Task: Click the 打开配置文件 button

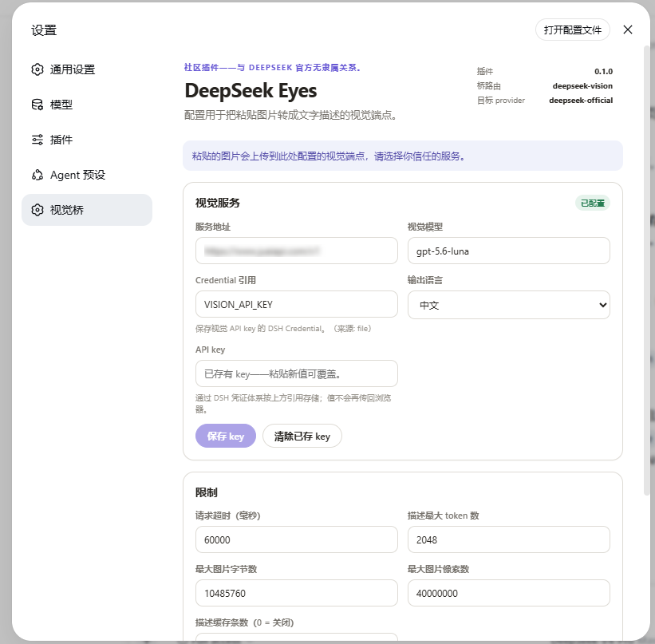Action: pos(572,30)
